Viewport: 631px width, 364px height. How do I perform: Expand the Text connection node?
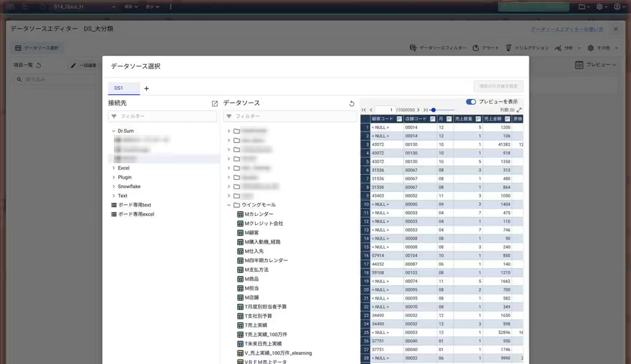coord(113,196)
